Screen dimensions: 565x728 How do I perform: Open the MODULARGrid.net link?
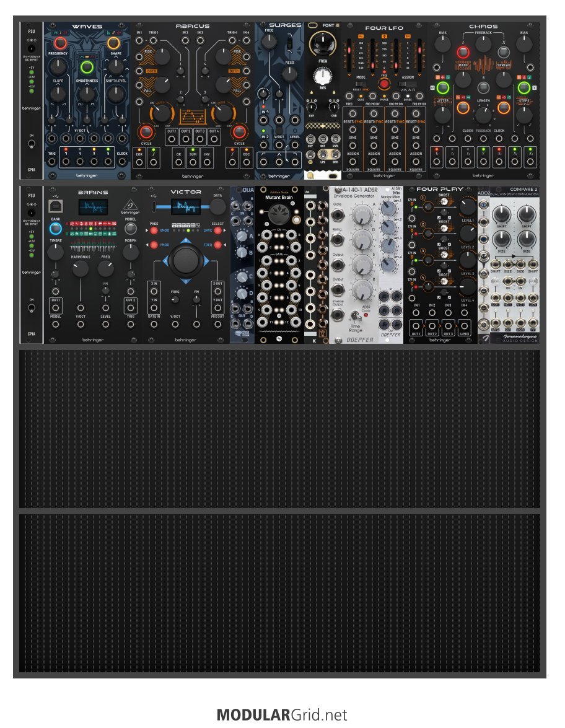tap(282, 714)
